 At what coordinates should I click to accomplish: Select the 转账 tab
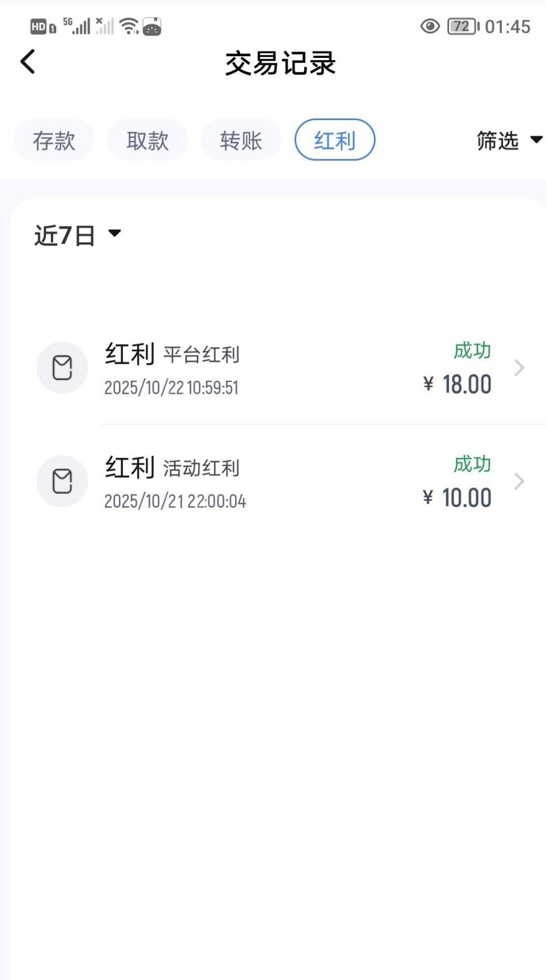point(241,140)
